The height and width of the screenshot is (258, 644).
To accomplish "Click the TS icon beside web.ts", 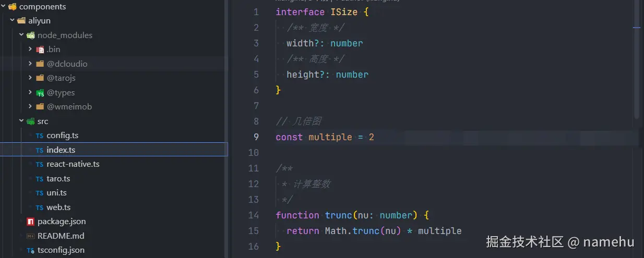I will coord(40,207).
